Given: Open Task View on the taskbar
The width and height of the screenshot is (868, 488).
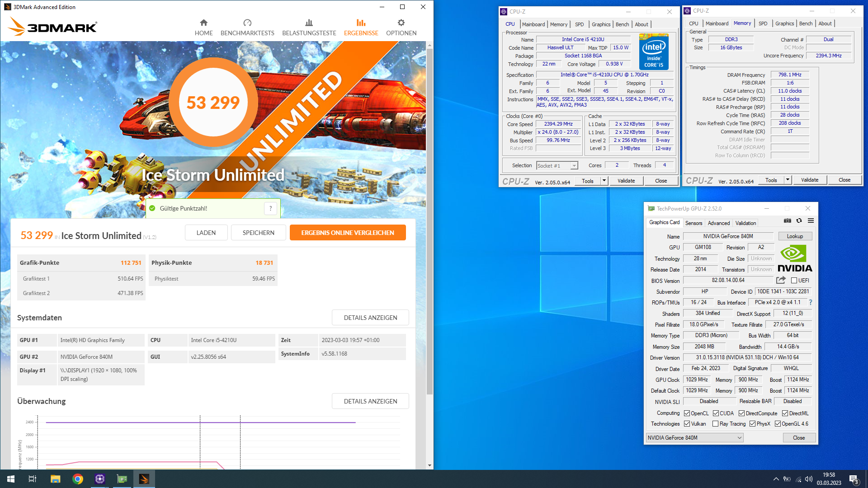Looking at the screenshot, I should (33, 479).
